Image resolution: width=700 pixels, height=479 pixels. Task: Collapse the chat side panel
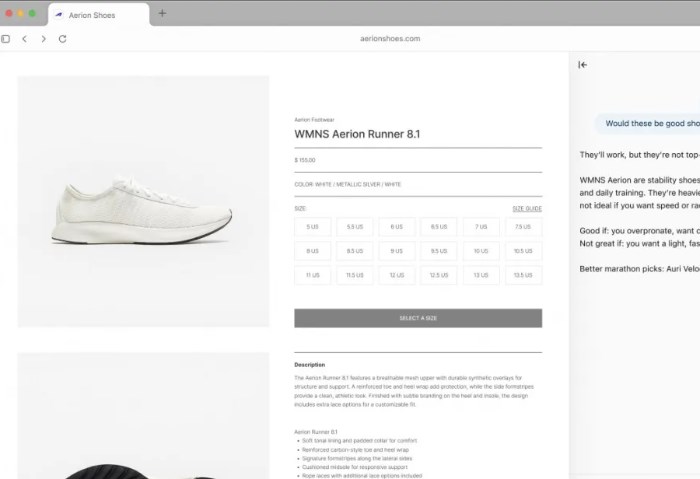[x=583, y=65]
